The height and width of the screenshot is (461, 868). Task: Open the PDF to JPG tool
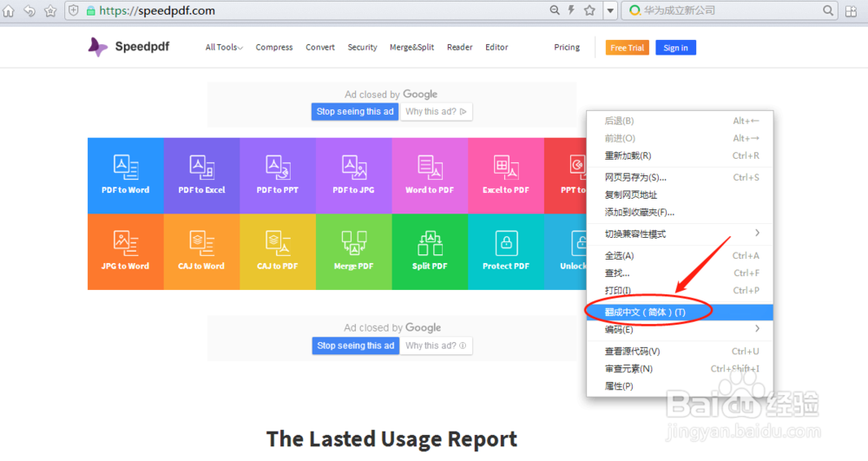pos(354,175)
